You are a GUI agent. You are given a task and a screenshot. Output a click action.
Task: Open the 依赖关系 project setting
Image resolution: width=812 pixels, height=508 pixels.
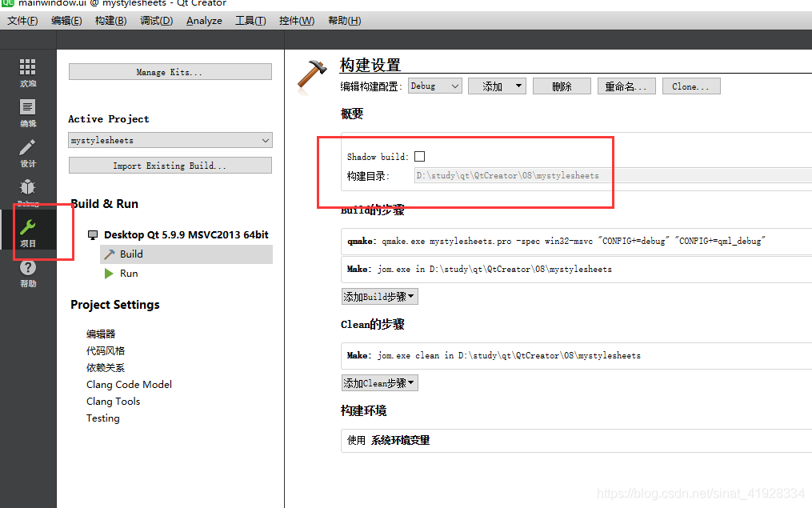tap(106, 368)
